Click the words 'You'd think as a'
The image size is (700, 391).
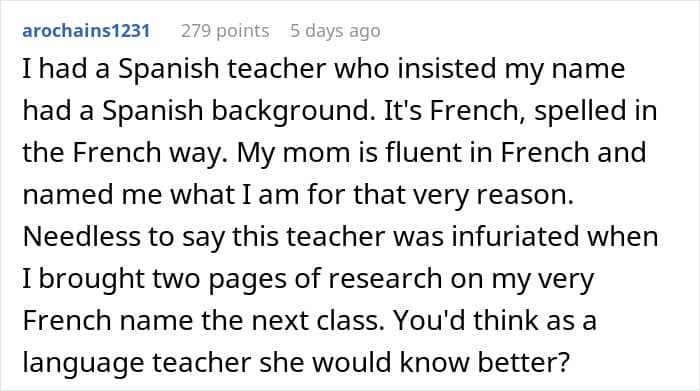(495, 320)
